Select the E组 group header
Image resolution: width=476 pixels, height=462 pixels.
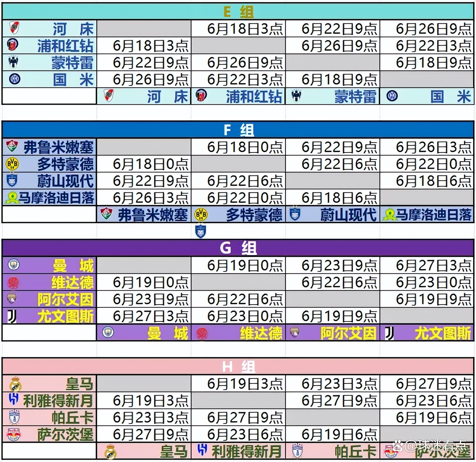[x=238, y=12]
